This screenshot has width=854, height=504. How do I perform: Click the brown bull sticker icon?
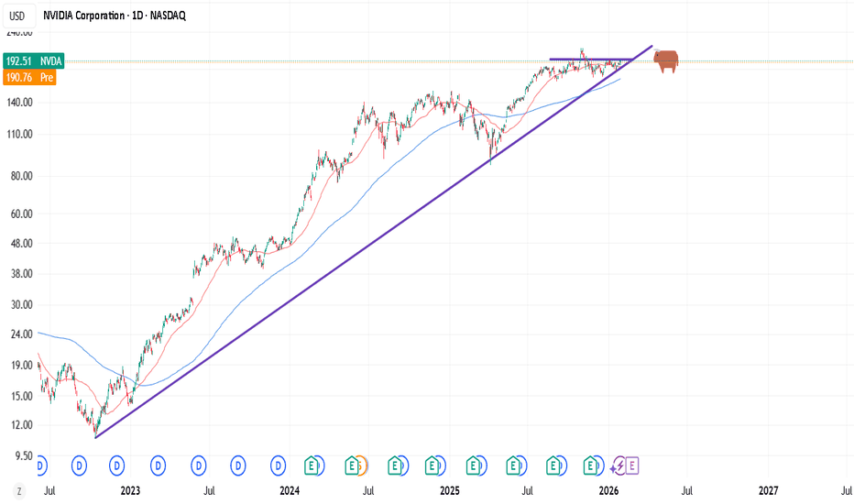(666, 60)
